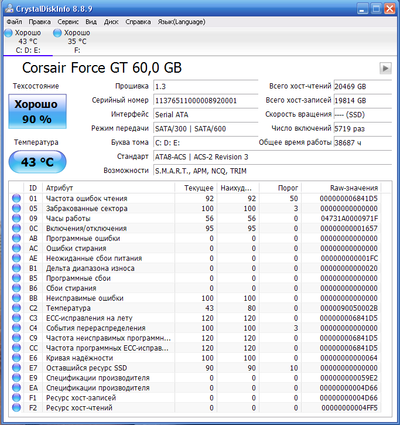Screen dimensions: 400x425
Task: Click the status icon for attribute B6
Action: pyautogui.click(x=16, y=288)
